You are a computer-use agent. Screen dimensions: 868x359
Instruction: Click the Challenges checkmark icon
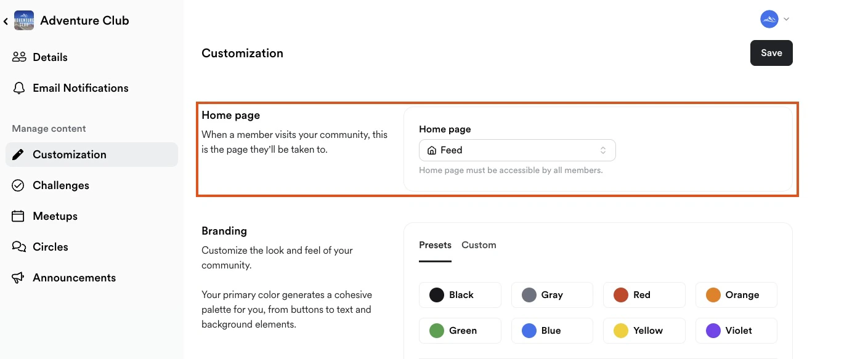19,185
